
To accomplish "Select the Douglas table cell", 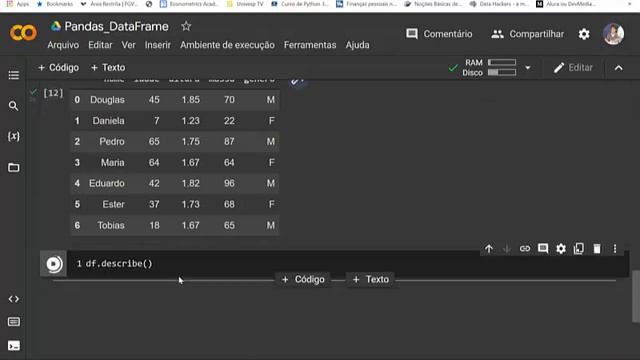I will click(x=107, y=100).
